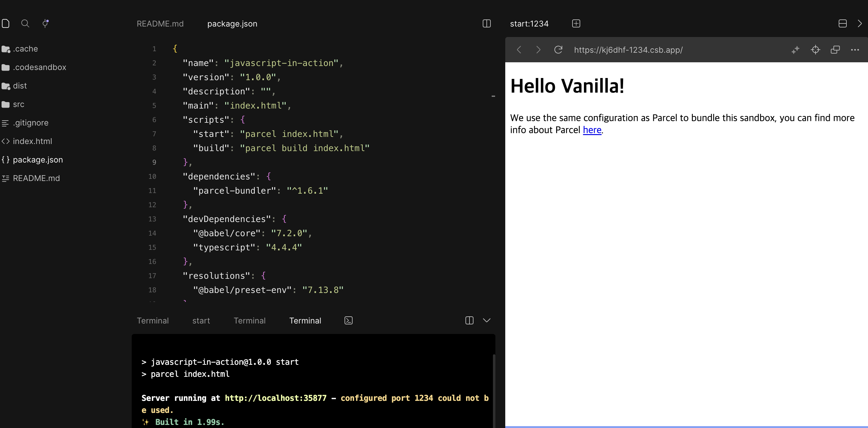Click the search magnifier icon
Screen dimensions: 868x428
click(25, 23)
